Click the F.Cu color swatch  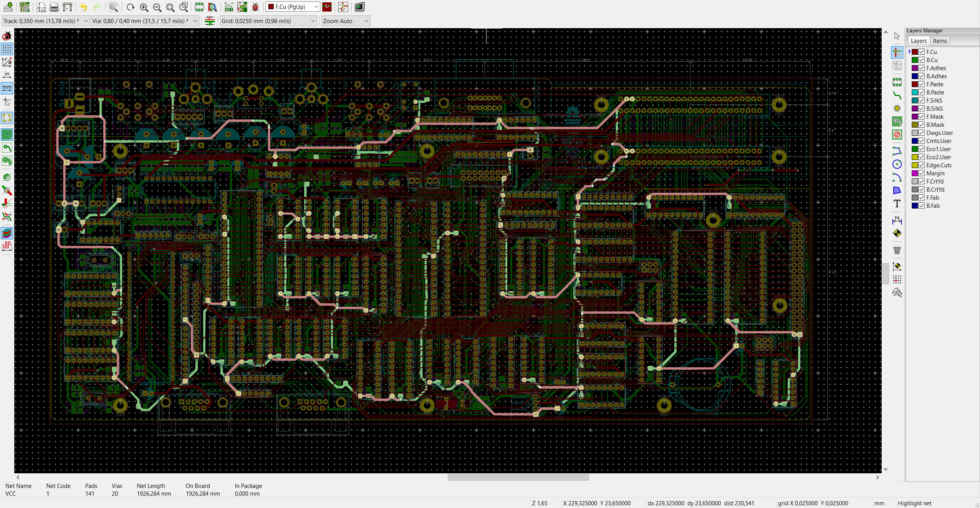915,52
